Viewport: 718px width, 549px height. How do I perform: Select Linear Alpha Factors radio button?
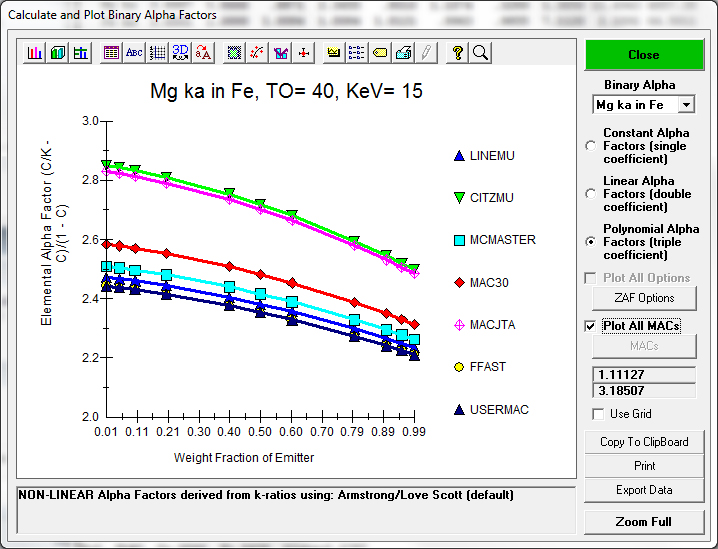point(591,194)
